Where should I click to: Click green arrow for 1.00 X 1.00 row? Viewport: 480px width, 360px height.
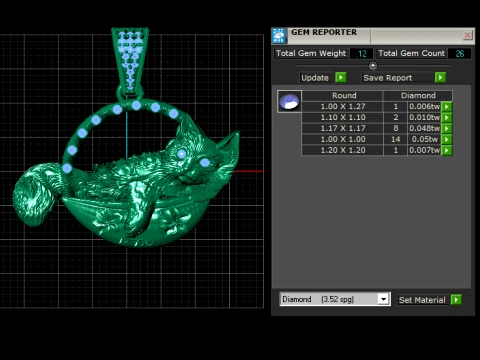tap(447, 139)
